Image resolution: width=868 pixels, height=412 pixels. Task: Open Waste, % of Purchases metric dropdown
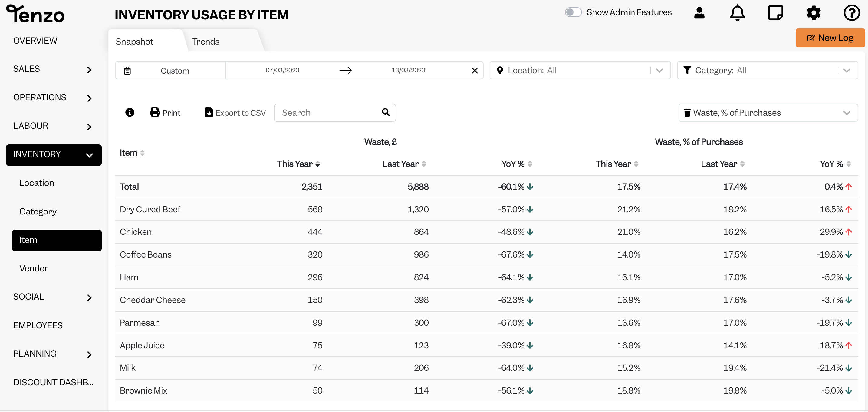coord(768,113)
